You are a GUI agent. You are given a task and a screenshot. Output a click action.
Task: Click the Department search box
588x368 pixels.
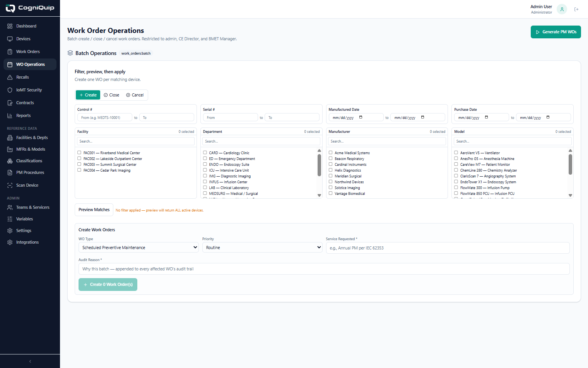(x=262, y=141)
